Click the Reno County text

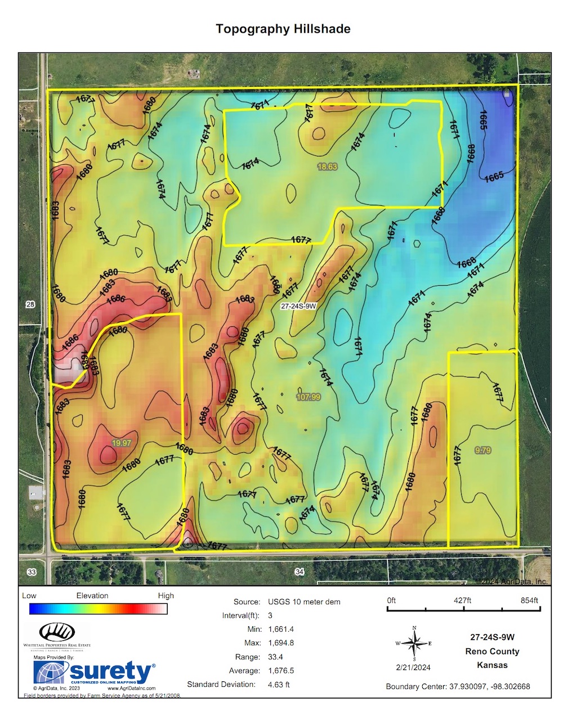[492, 651]
